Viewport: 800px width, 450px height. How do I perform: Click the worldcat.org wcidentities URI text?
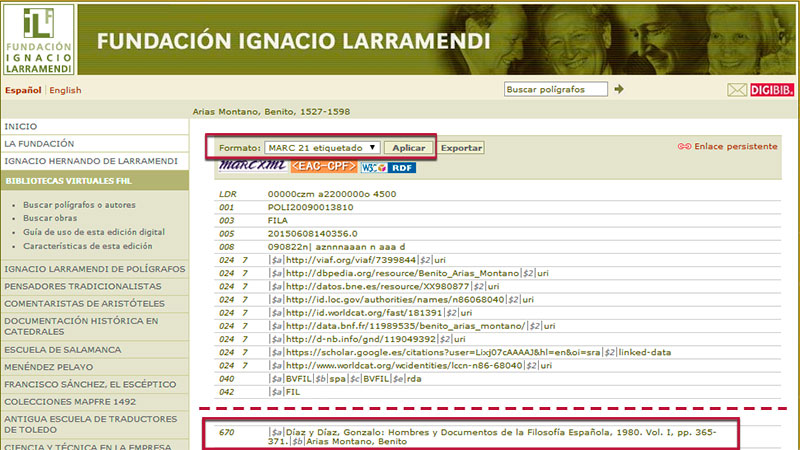click(404, 366)
